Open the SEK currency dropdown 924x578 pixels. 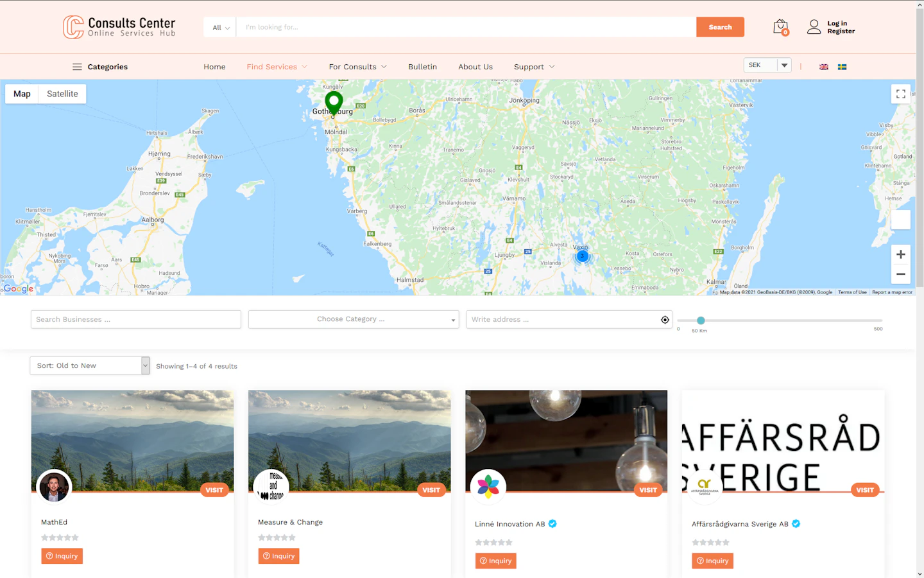click(x=767, y=65)
